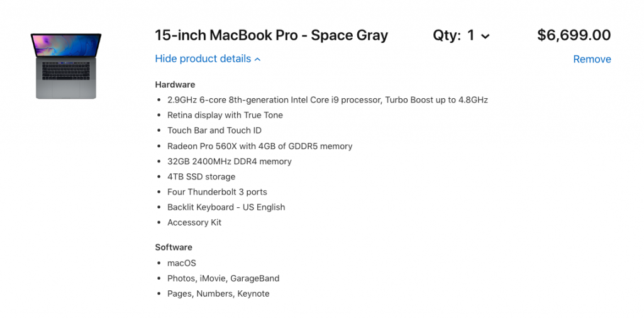
Task: Click the Hardware section heading
Action: (175, 84)
